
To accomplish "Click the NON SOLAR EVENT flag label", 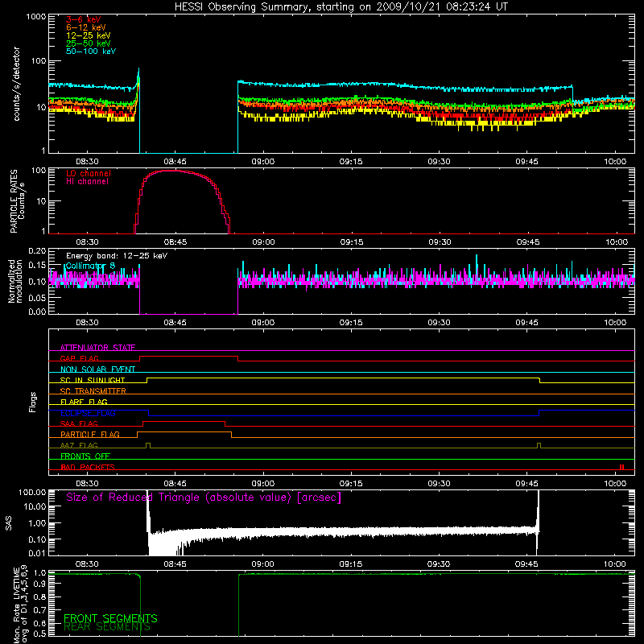I will 97,369.
